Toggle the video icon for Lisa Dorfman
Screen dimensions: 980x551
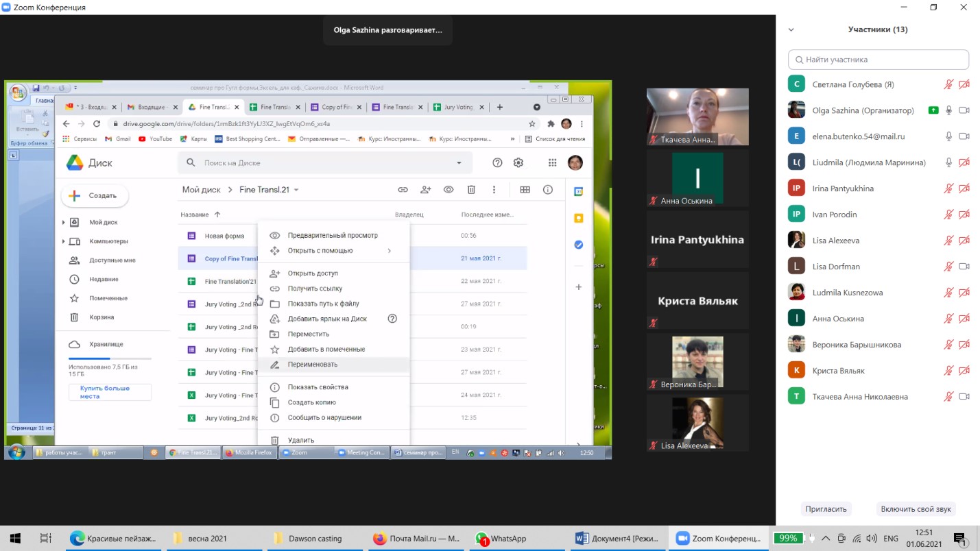coord(964,267)
